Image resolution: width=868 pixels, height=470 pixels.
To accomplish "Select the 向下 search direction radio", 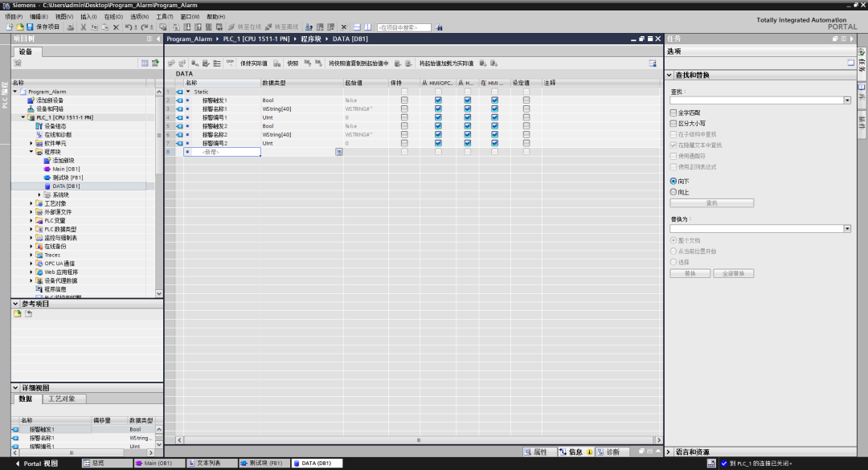I will 674,181.
